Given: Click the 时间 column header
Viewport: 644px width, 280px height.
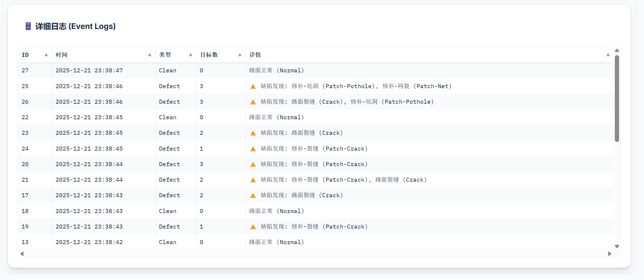Looking at the screenshot, I should point(104,55).
